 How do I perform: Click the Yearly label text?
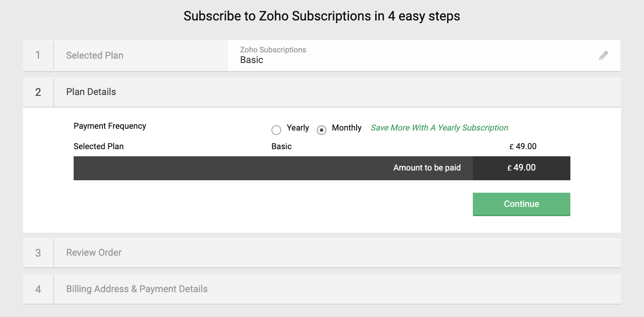pyautogui.click(x=298, y=128)
